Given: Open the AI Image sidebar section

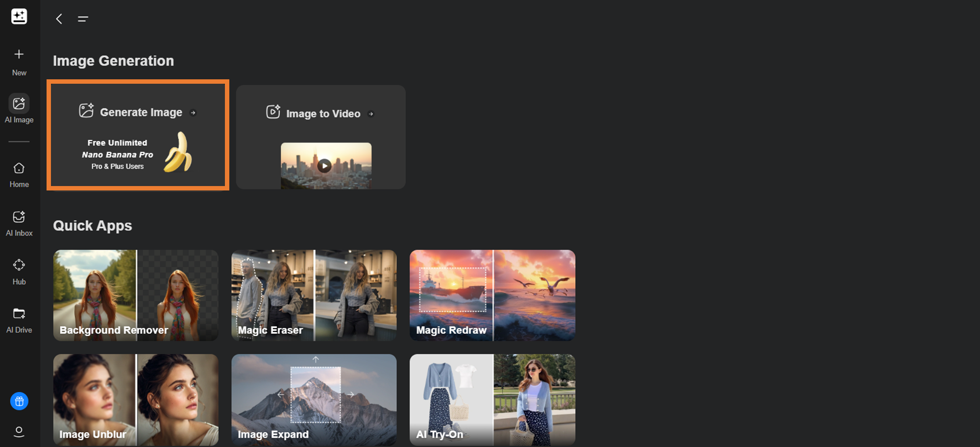Looking at the screenshot, I should [19, 109].
